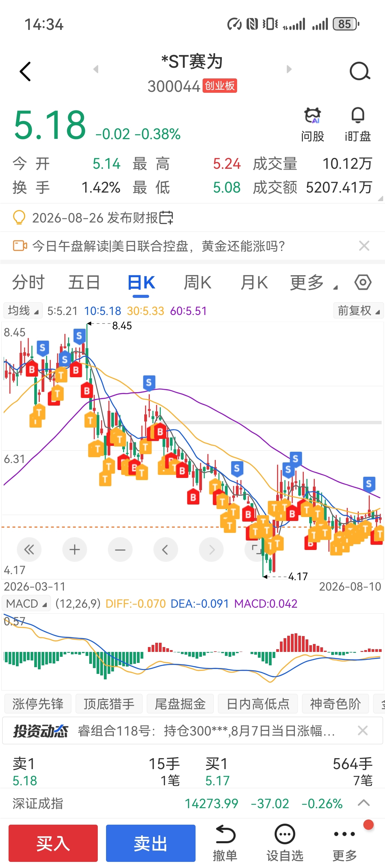Select the 涨停先锋 indicator chip
385x868 pixels.
pyautogui.click(x=38, y=704)
